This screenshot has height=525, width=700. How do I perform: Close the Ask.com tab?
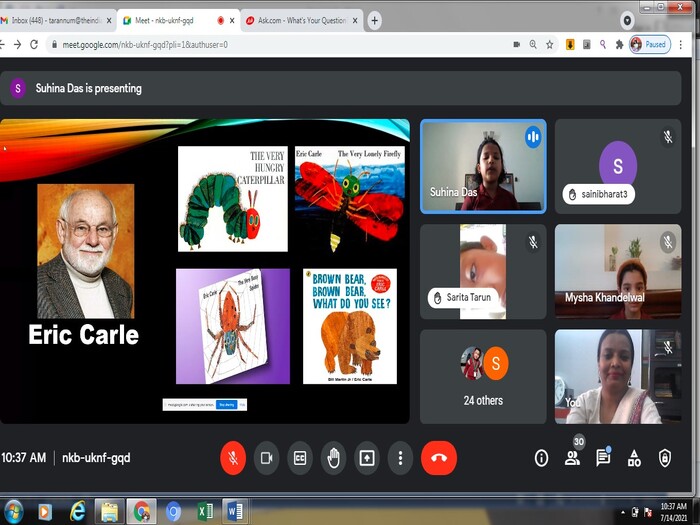pyautogui.click(x=355, y=21)
